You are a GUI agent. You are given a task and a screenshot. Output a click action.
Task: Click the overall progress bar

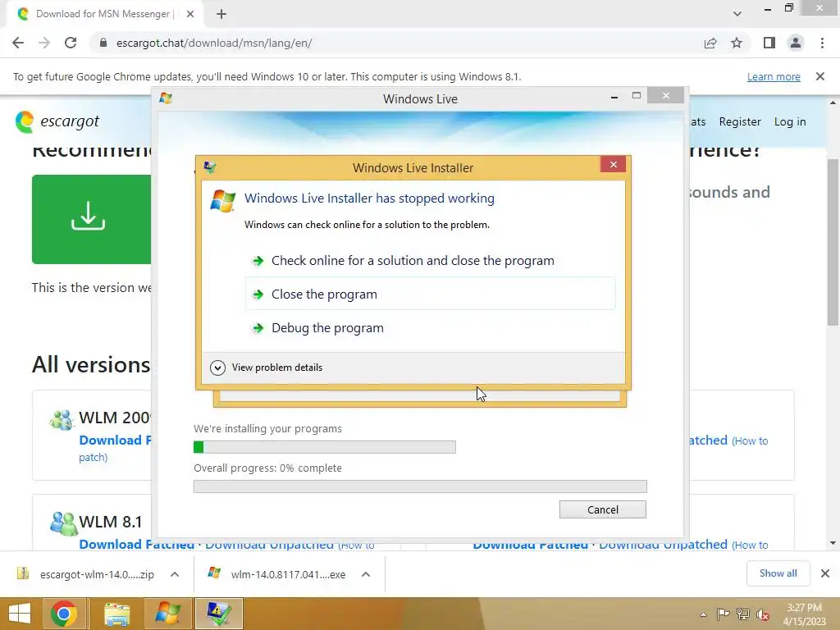coord(420,486)
